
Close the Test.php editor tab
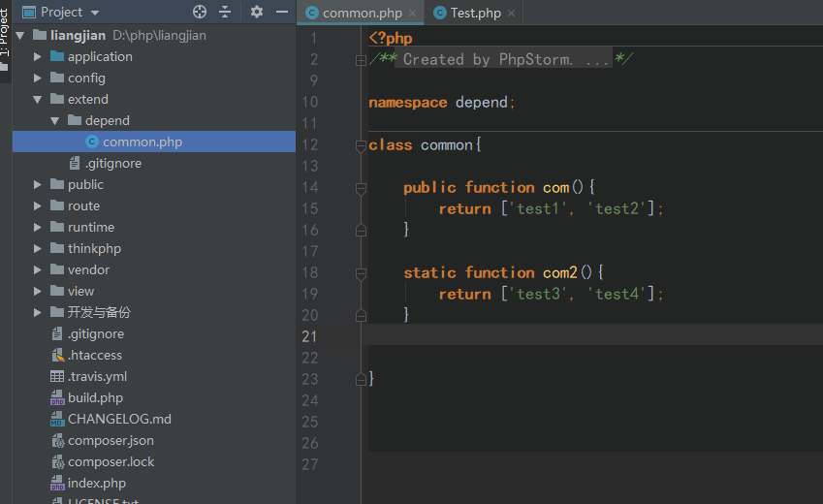click(x=512, y=14)
